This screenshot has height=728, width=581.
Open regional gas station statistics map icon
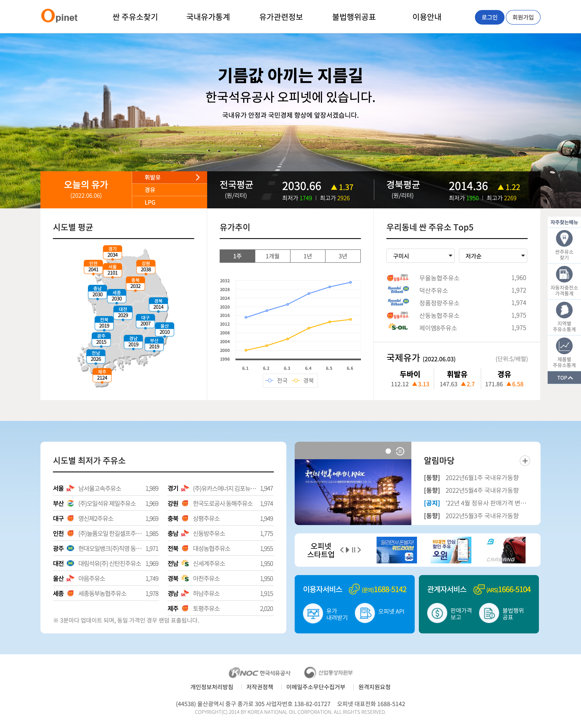coord(564,310)
